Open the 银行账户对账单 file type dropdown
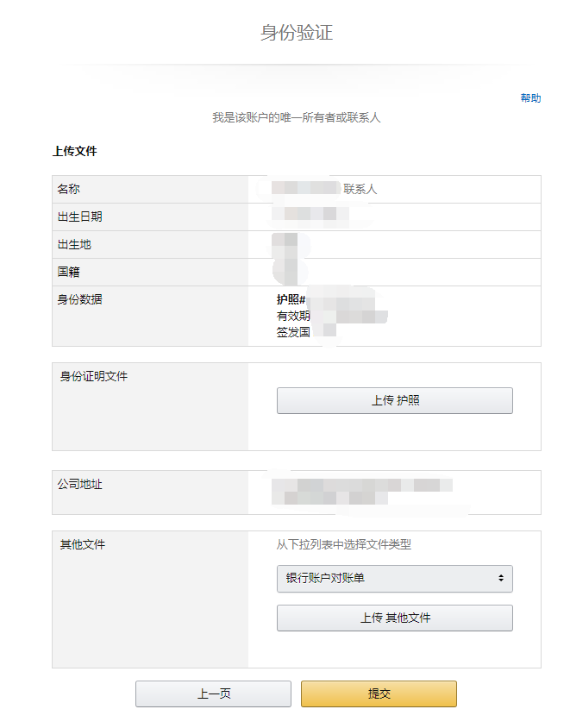Viewport: 570px width, 728px height. [x=388, y=579]
